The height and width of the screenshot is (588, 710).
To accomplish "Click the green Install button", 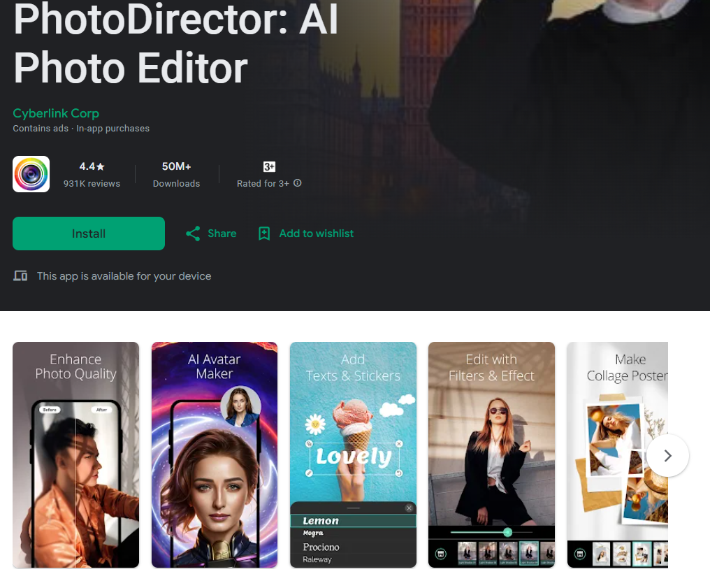I will tap(89, 234).
